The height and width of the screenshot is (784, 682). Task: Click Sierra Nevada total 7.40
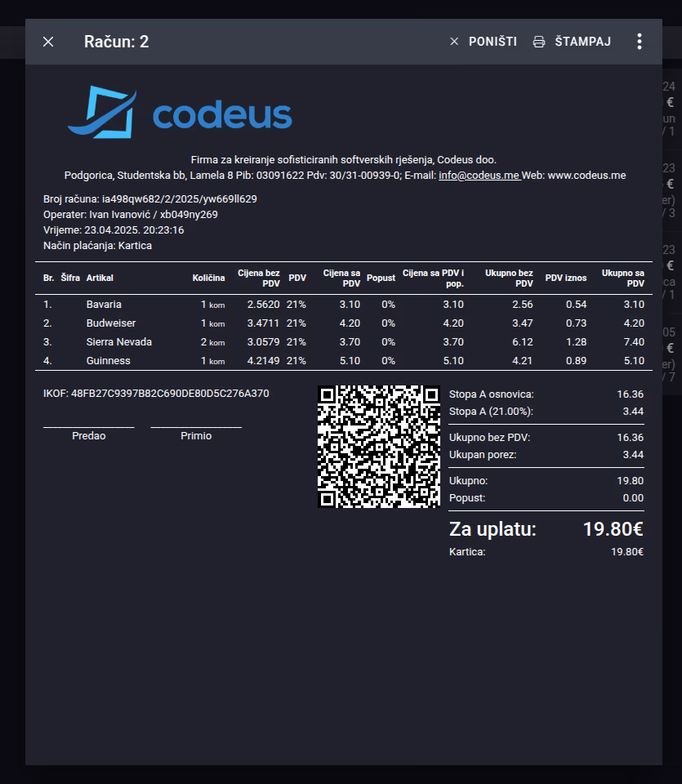point(634,342)
